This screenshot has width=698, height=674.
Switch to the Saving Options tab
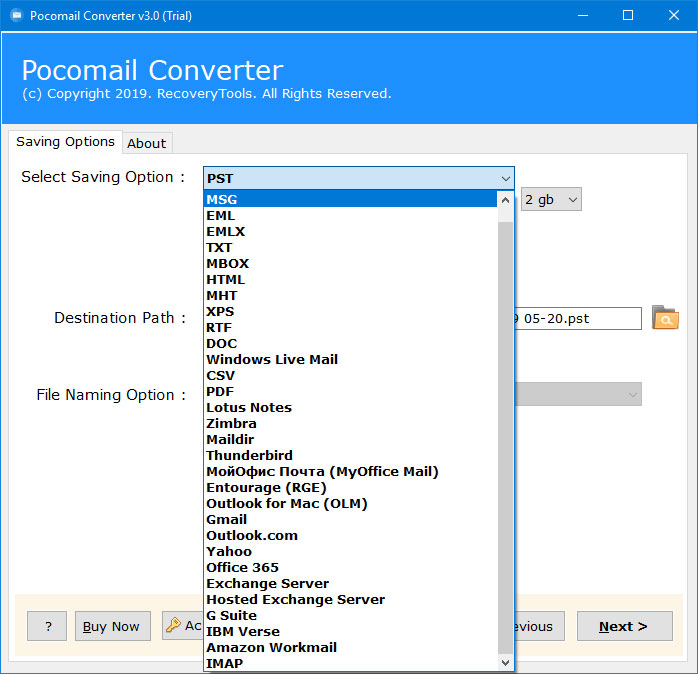65,142
